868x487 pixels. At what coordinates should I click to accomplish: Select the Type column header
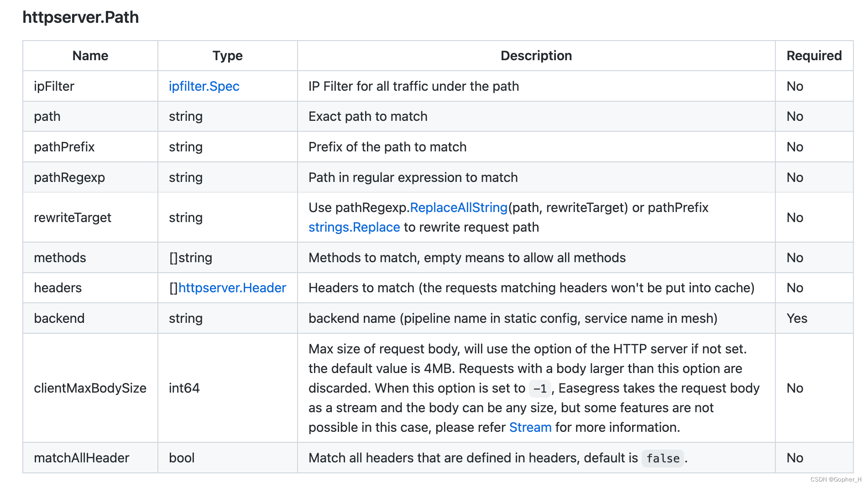pos(227,56)
